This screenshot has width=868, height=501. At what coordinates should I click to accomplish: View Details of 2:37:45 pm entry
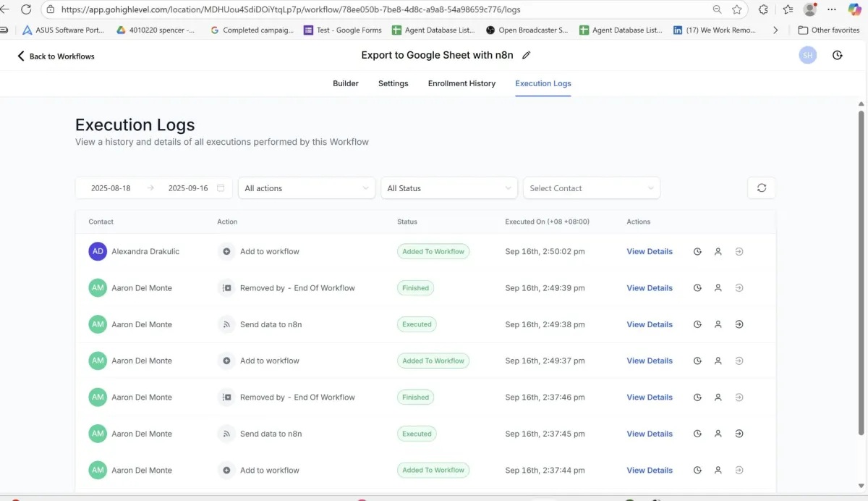(650, 434)
